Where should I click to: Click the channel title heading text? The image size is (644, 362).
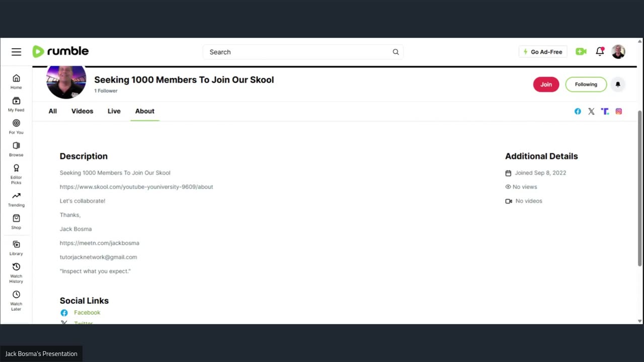184,80
